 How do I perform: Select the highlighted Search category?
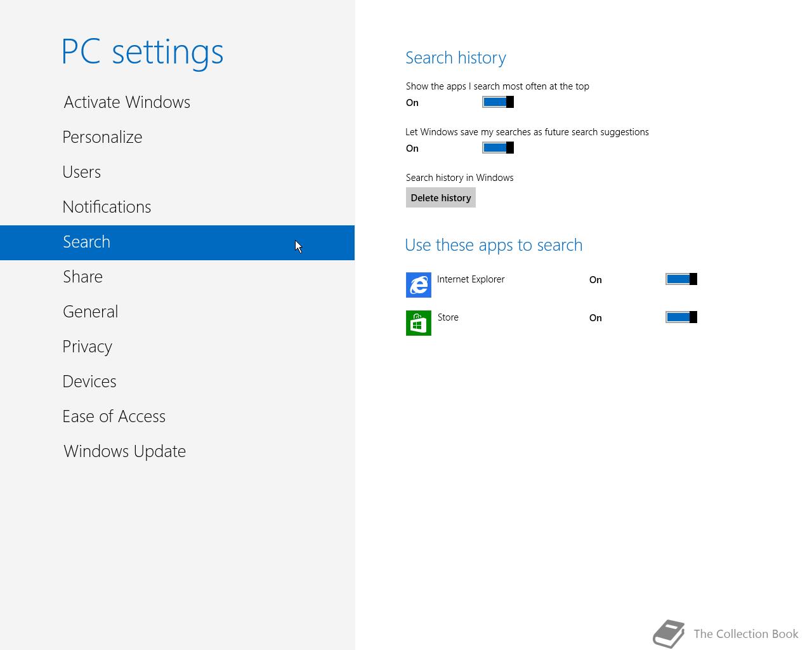pos(177,242)
